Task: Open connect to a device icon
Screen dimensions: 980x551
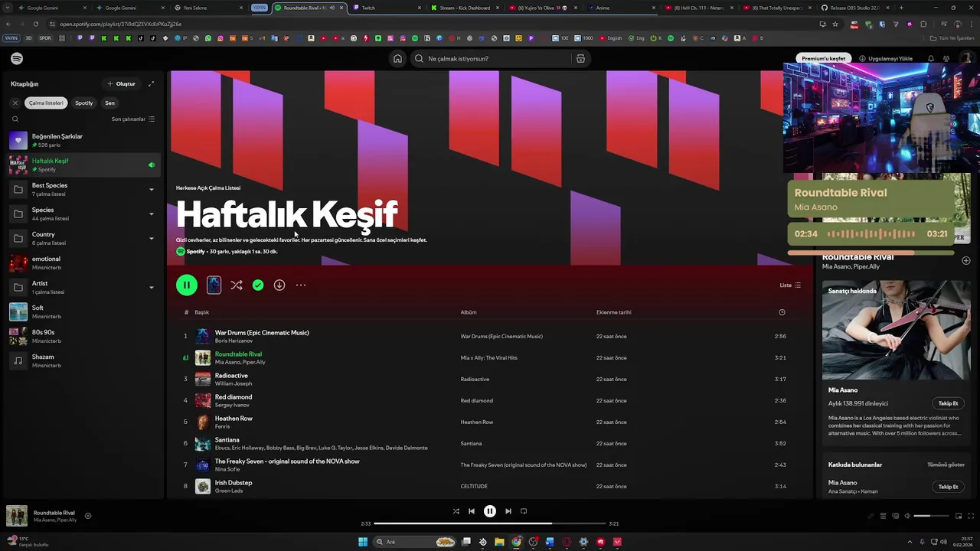Action: click(896, 516)
